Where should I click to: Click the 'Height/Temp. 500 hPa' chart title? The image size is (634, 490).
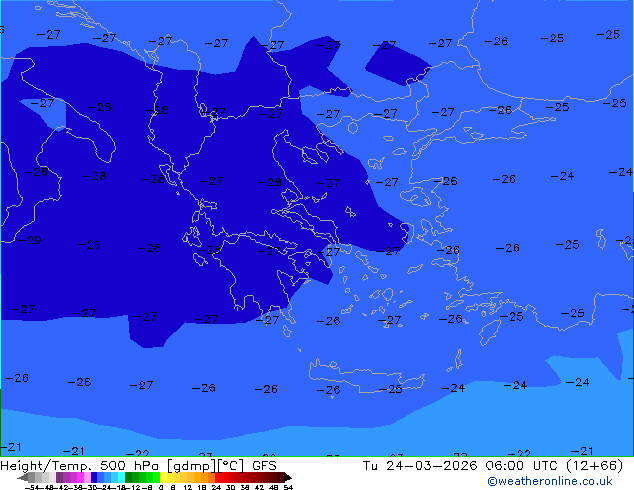coord(78,466)
